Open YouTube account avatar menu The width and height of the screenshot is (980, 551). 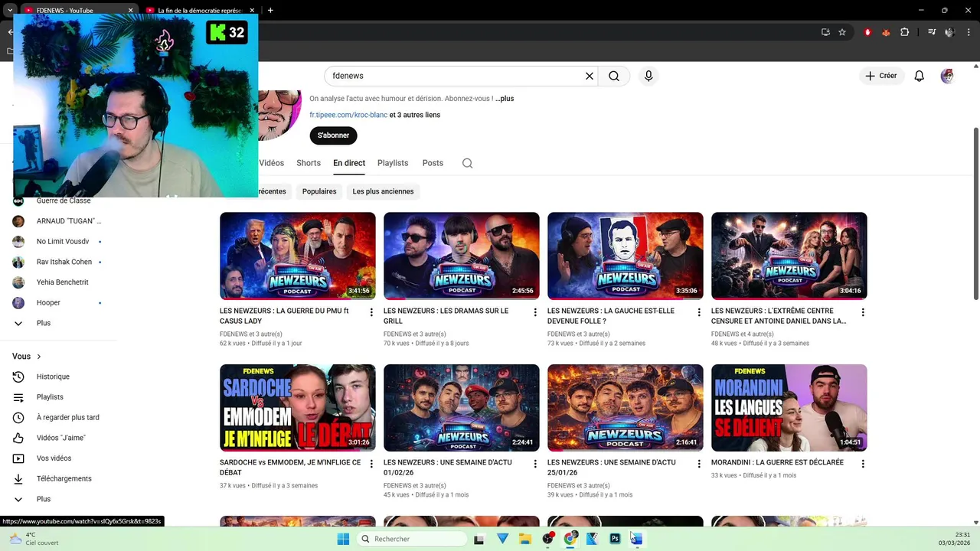(x=947, y=76)
